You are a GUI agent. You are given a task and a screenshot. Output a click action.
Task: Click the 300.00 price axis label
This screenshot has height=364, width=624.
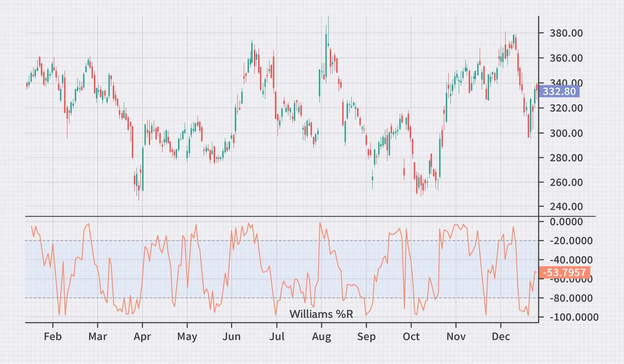tap(566, 133)
